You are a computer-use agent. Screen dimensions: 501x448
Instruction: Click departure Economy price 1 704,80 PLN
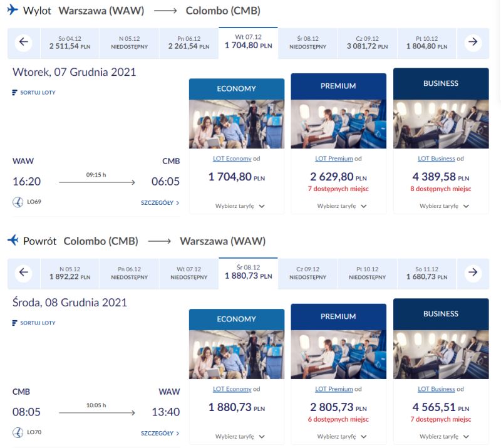[237, 177]
